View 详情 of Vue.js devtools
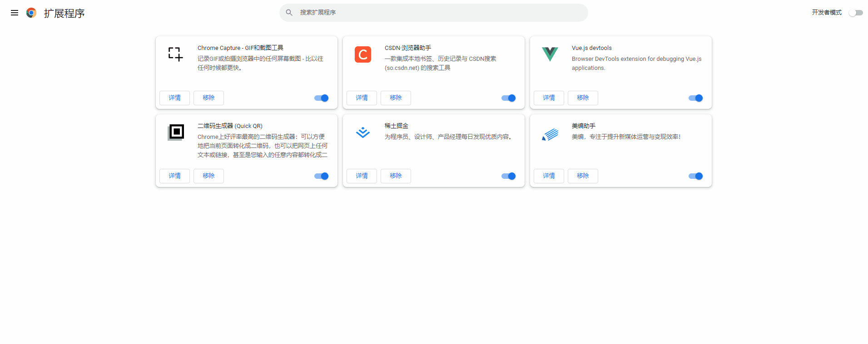The height and width of the screenshot is (344, 868). pos(549,98)
